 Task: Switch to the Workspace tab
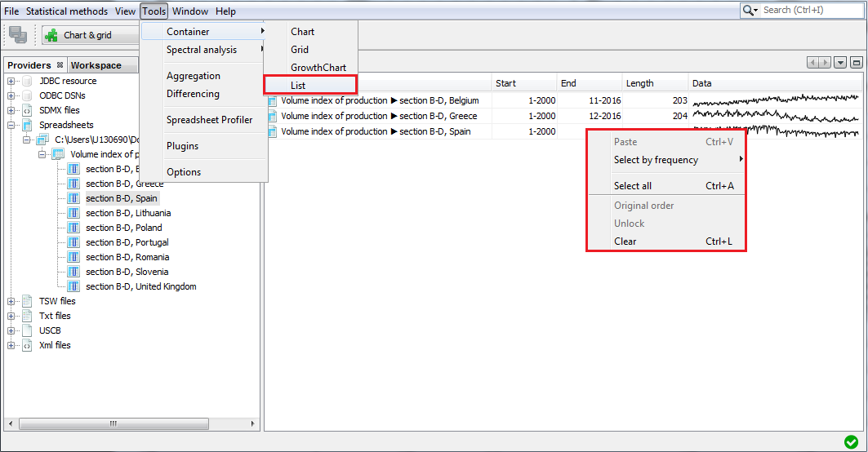point(96,65)
